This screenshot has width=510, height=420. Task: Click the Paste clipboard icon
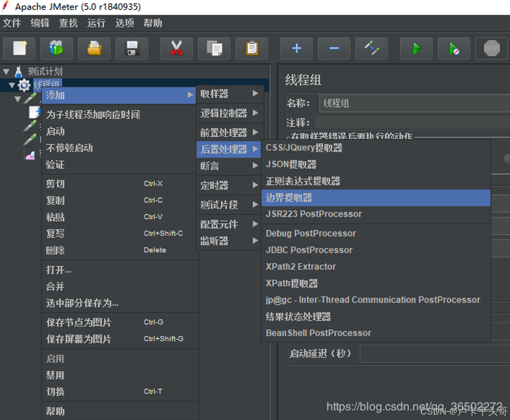tap(252, 49)
